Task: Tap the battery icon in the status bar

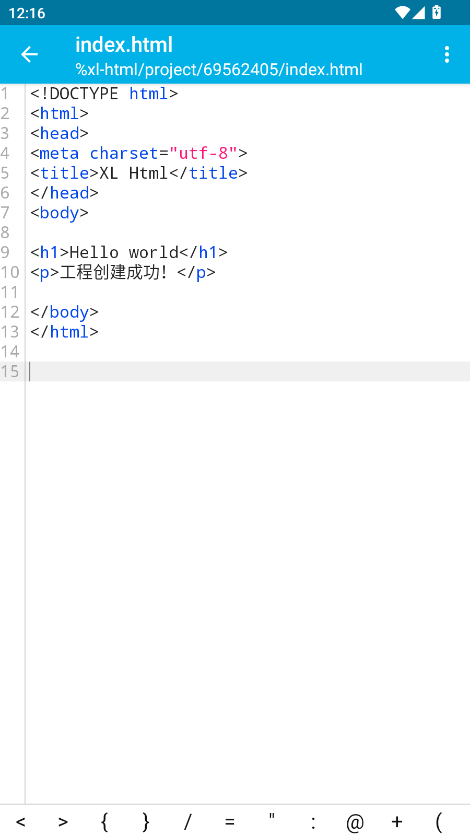Action: (x=436, y=12)
